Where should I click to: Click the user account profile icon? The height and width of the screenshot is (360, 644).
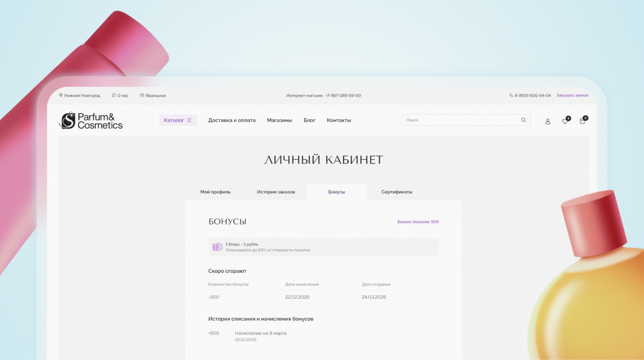(547, 122)
